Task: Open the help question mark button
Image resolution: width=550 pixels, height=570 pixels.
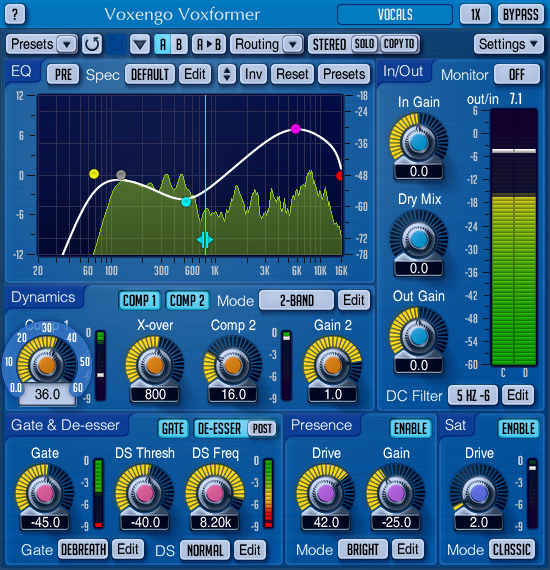Action: 15,15
